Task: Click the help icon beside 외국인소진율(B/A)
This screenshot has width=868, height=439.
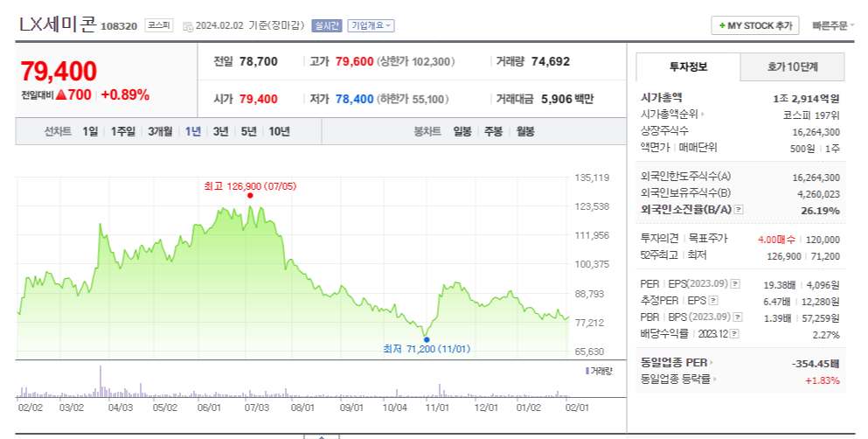Action: pos(739,210)
